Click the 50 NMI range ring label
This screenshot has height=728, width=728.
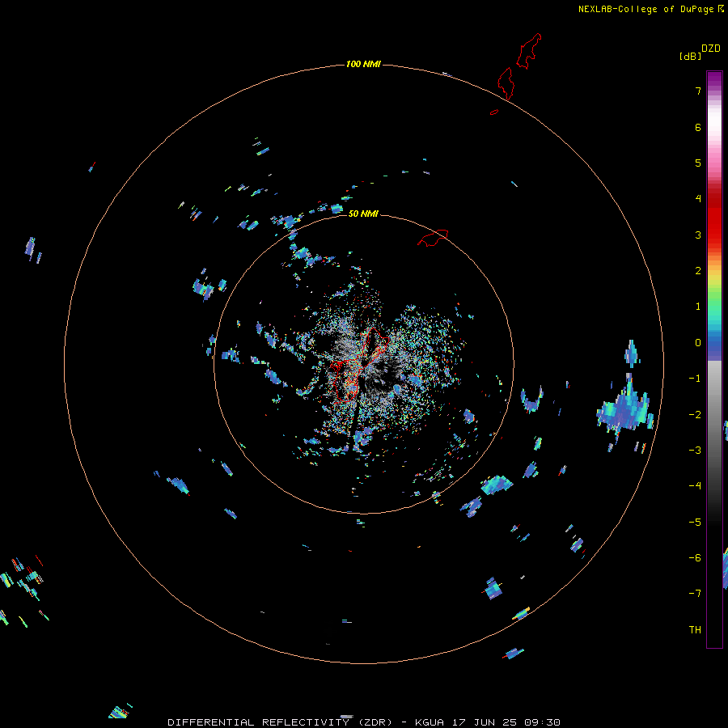click(363, 214)
